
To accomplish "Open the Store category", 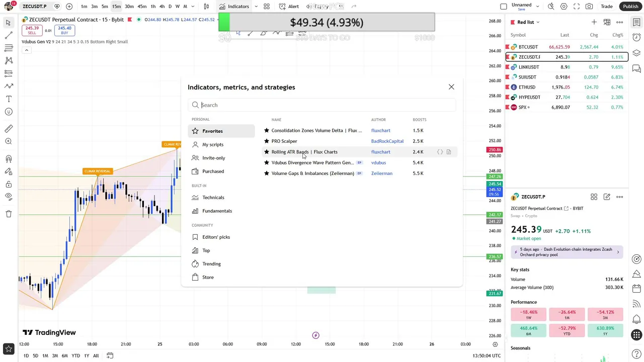I will pos(221,277).
